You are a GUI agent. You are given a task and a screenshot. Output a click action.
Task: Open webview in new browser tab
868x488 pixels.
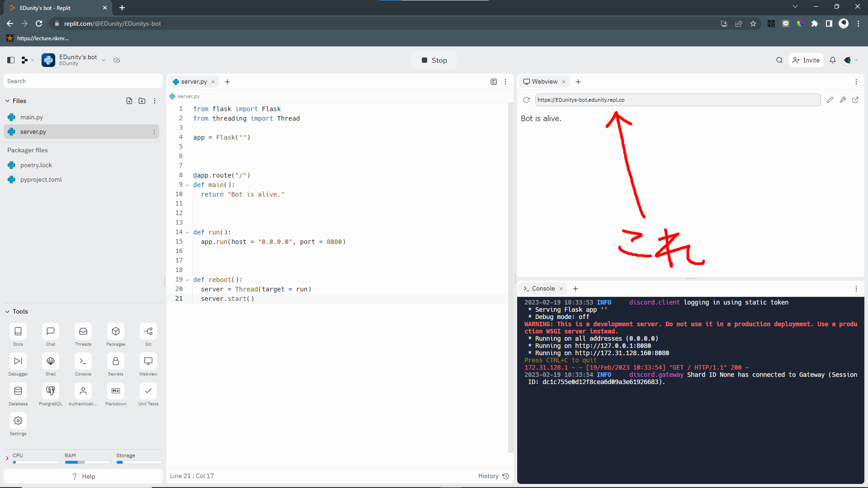[x=855, y=100]
